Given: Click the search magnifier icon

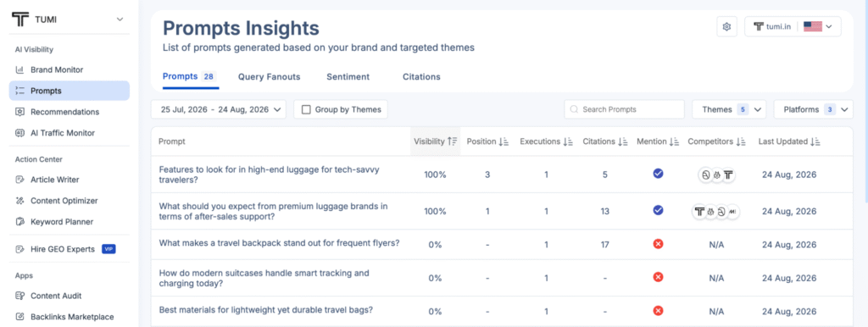Looking at the screenshot, I should coord(574,109).
